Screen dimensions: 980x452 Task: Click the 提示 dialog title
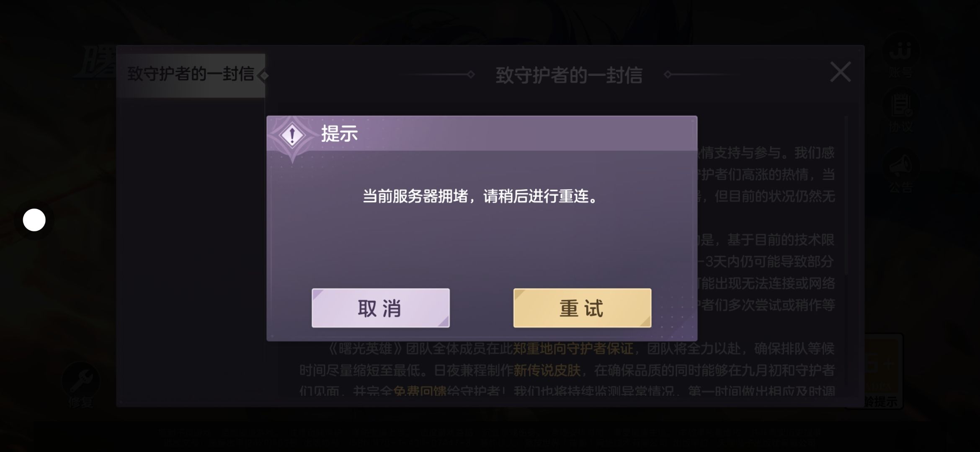(x=339, y=134)
